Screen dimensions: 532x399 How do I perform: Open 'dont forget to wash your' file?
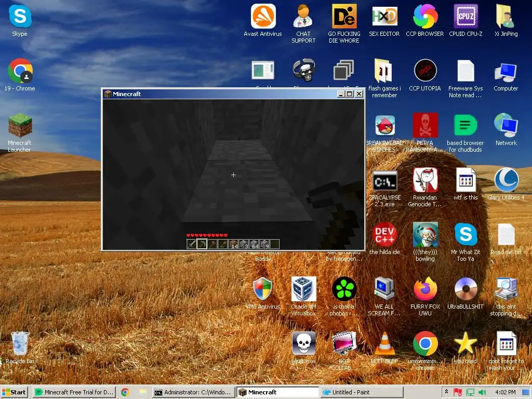pos(506,352)
